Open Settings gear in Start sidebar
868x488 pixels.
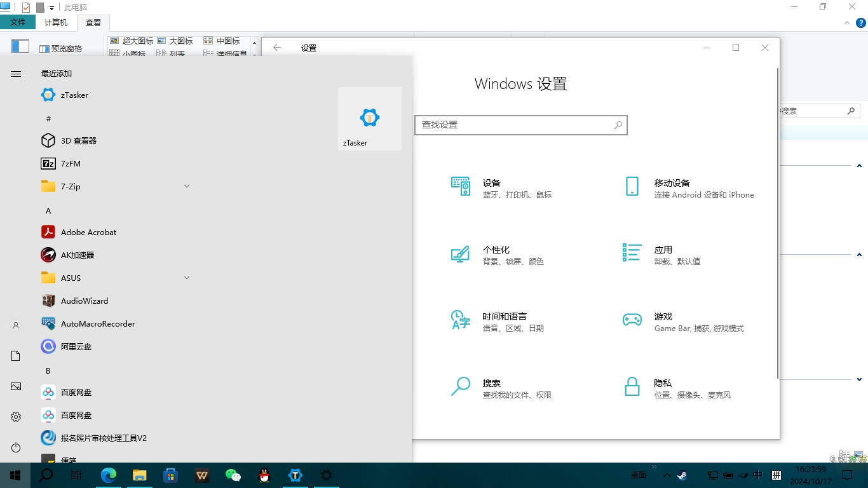pos(16,417)
